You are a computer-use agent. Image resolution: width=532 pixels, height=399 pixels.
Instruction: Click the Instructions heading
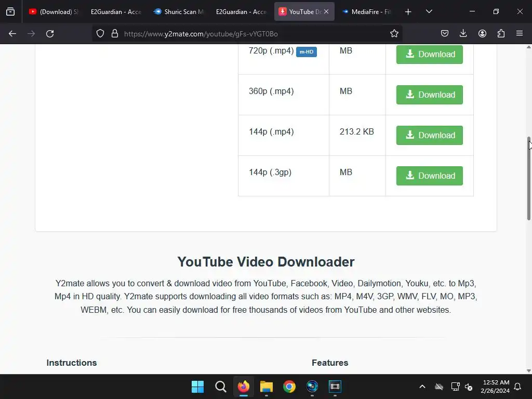click(72, 363)
